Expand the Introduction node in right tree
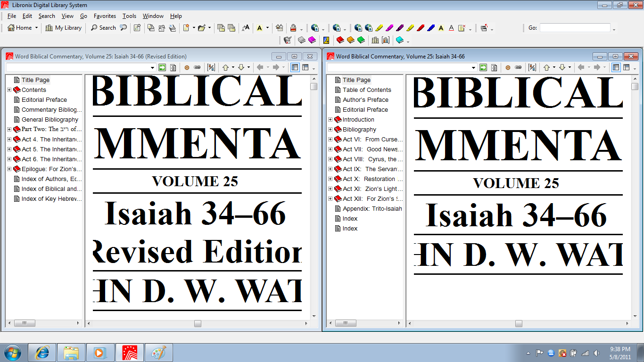This screenshot has width=644, height=362. 330,119
